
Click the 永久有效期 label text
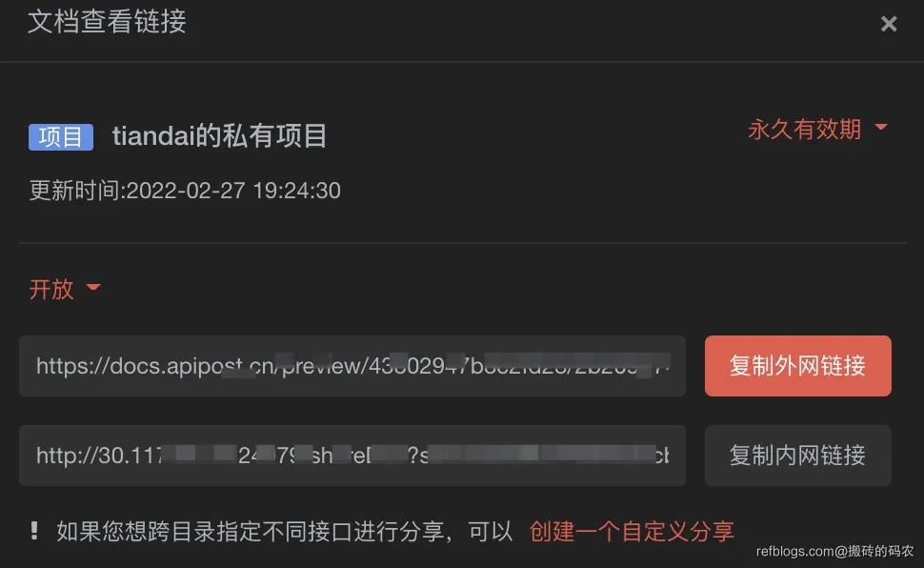804,130
